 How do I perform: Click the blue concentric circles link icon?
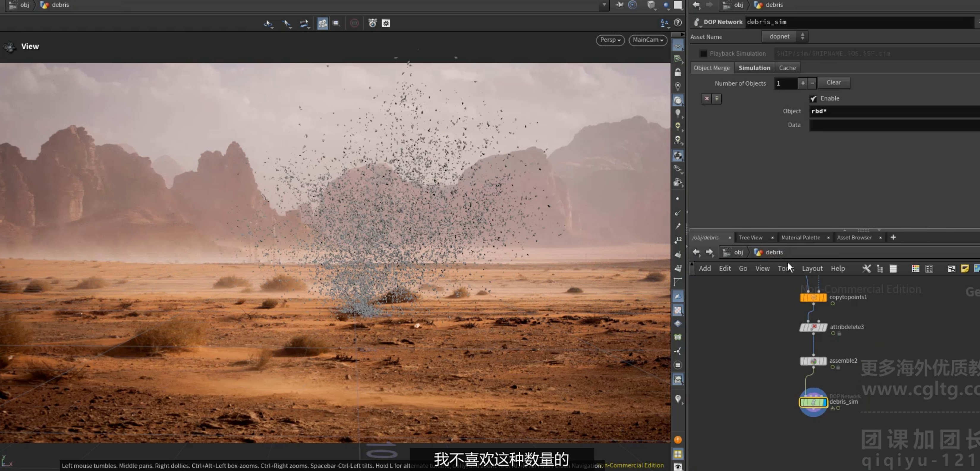coord(632,5)
